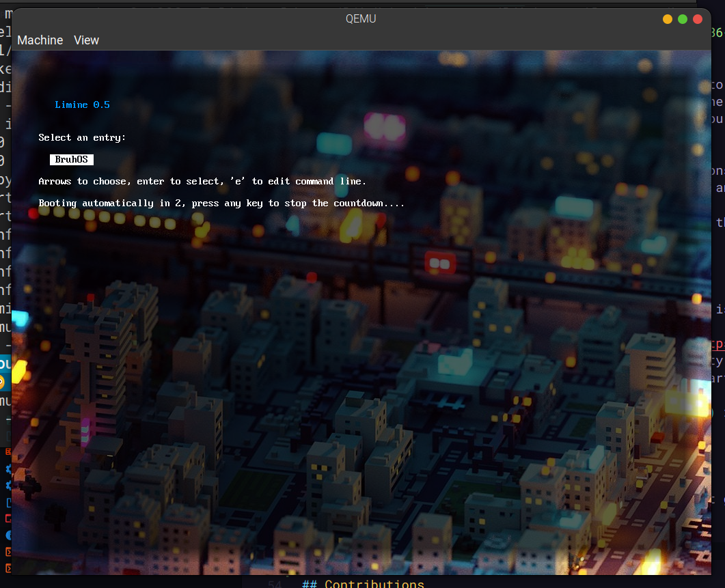The height and width of the screenshot is (588, 725).
Task: Click the blue Limine 0.5 header text
Action: 82,104
